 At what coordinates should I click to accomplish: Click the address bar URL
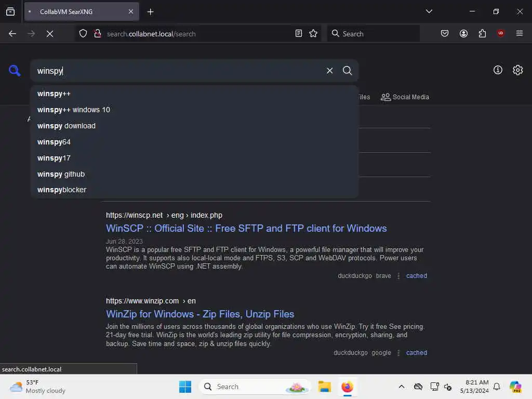[x=151, y=34]
